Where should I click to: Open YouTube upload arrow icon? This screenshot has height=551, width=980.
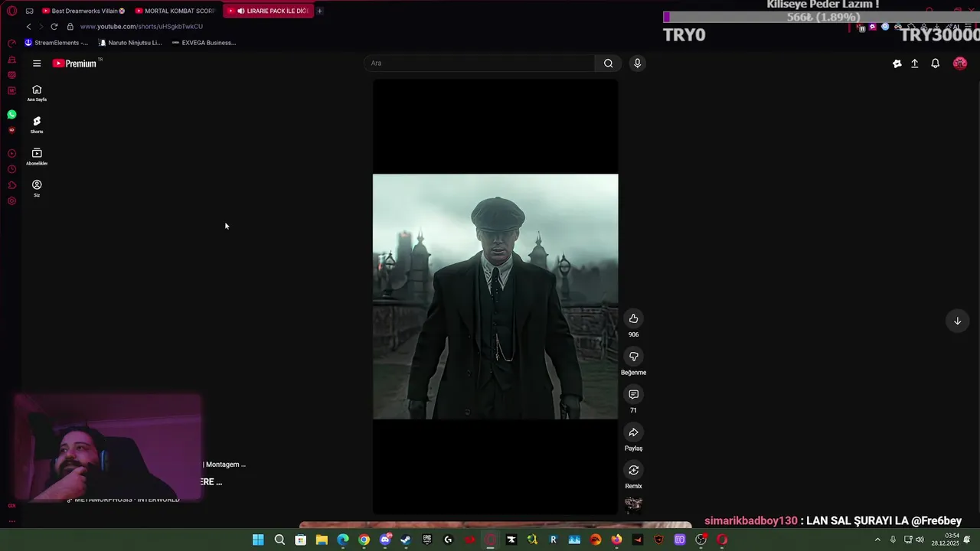[914, 64]
